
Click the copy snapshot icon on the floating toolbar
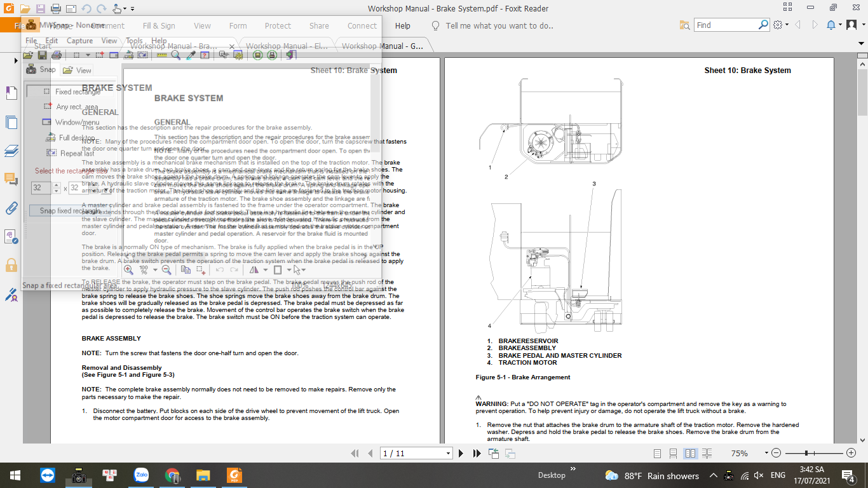tap(186, 270)
